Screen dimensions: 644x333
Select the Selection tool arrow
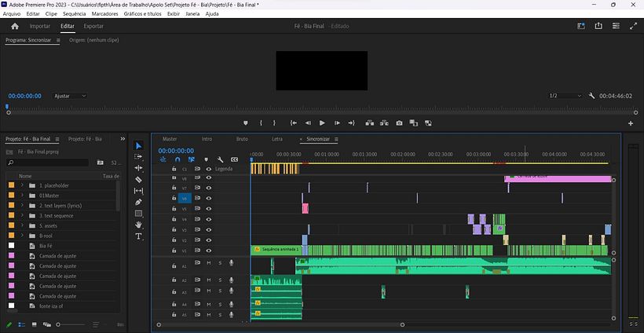click(x=138, y=145)
